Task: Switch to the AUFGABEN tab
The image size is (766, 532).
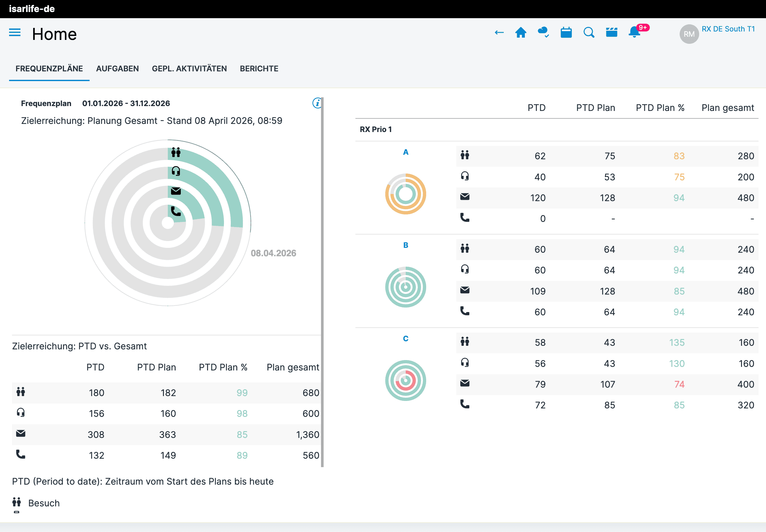Action: tap(117, 69)
